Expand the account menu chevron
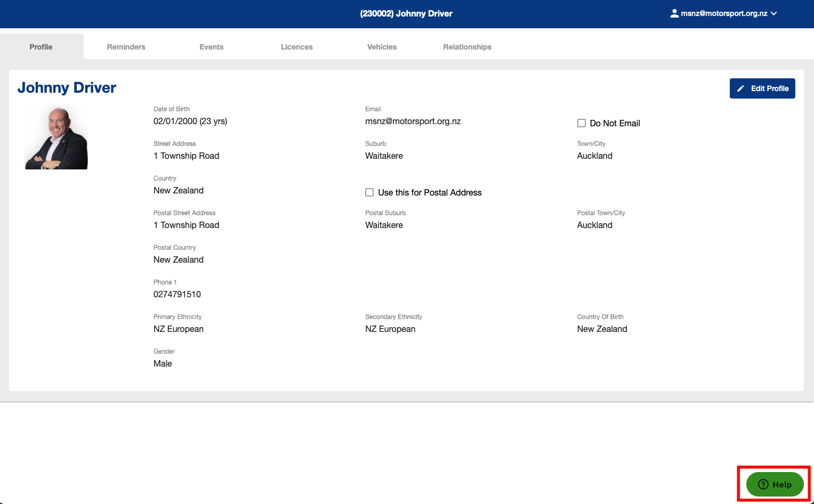 [x=774, y=13]
